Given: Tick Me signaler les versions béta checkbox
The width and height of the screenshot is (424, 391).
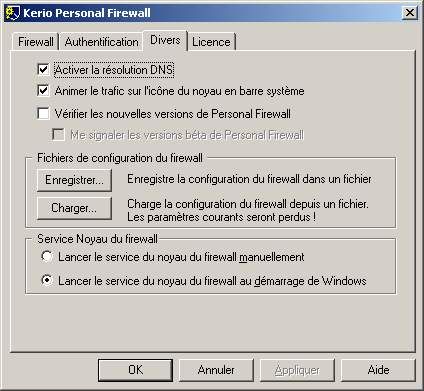Looking at the screenshot, I should tap(58, 135).
